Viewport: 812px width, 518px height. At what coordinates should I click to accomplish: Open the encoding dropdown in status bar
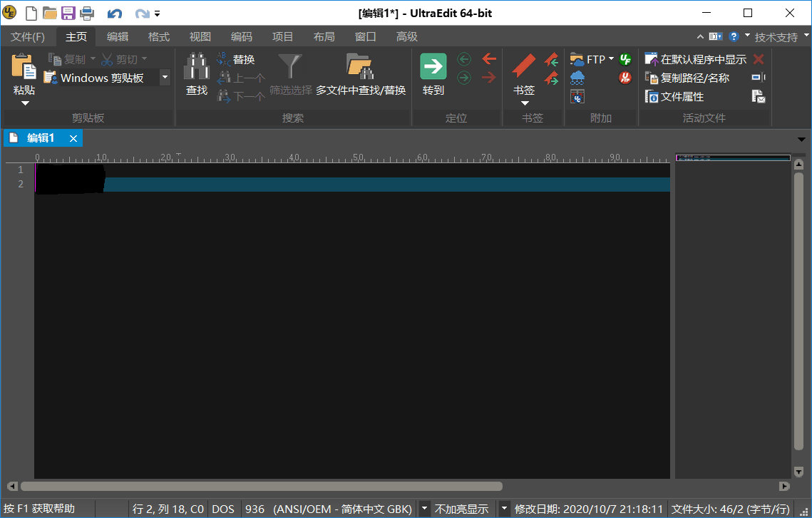[424, 509]
